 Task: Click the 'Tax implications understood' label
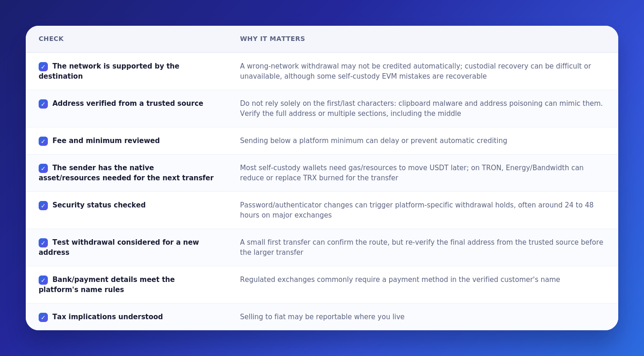pyautogui.click(x=108, y=317)
